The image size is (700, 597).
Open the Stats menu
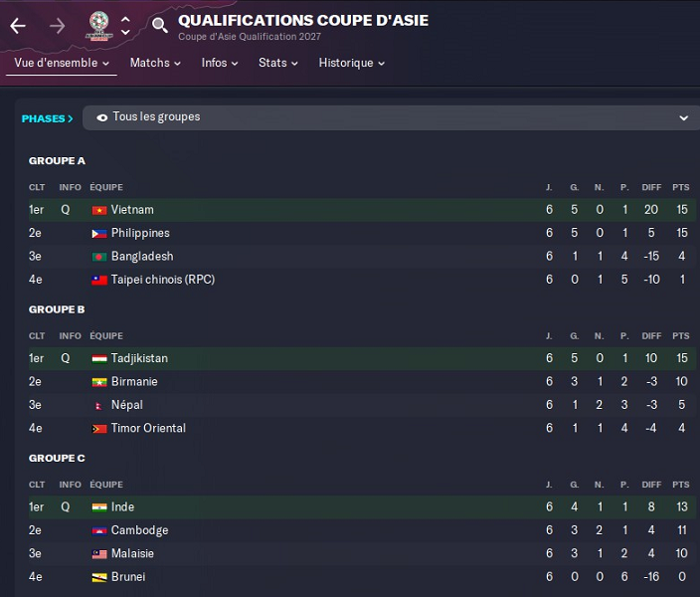coord(278,63)
